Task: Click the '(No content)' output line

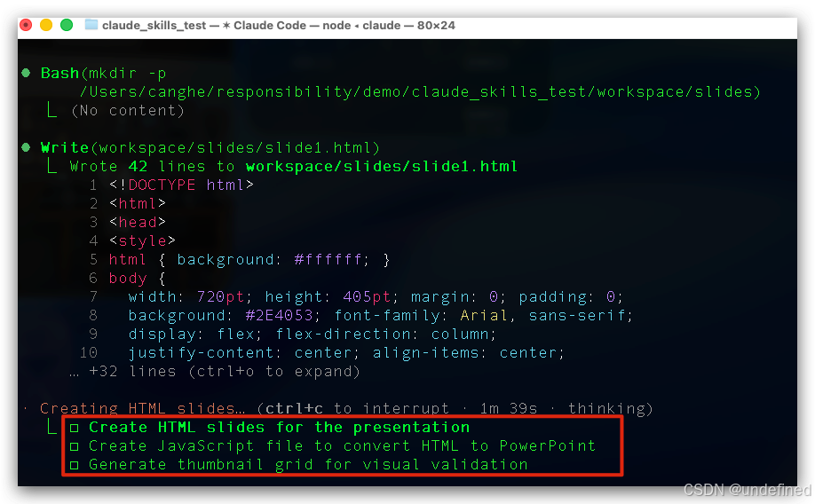Action: click(x=128, y=111)
